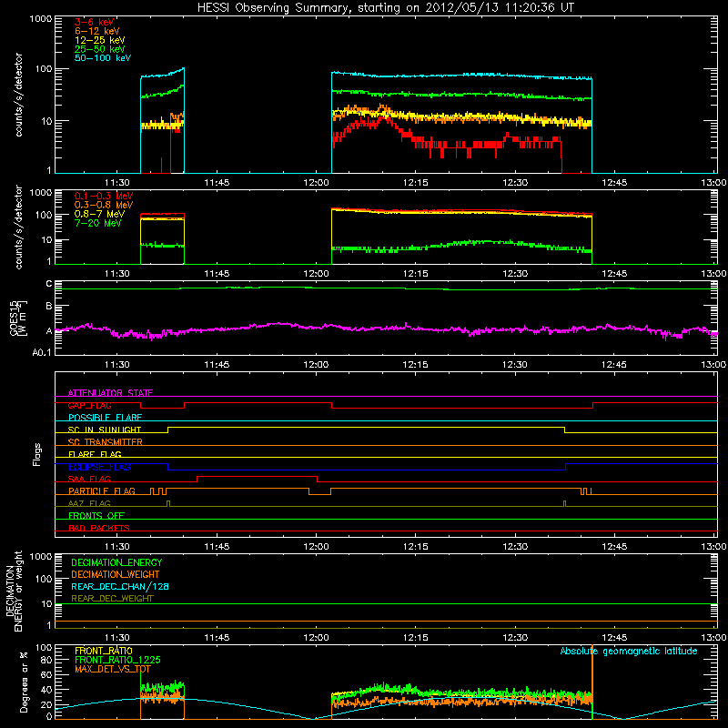Click the DECIMATION ENERGY or weight axis label
Screen dimensions: 728x728
click(14, 591)
